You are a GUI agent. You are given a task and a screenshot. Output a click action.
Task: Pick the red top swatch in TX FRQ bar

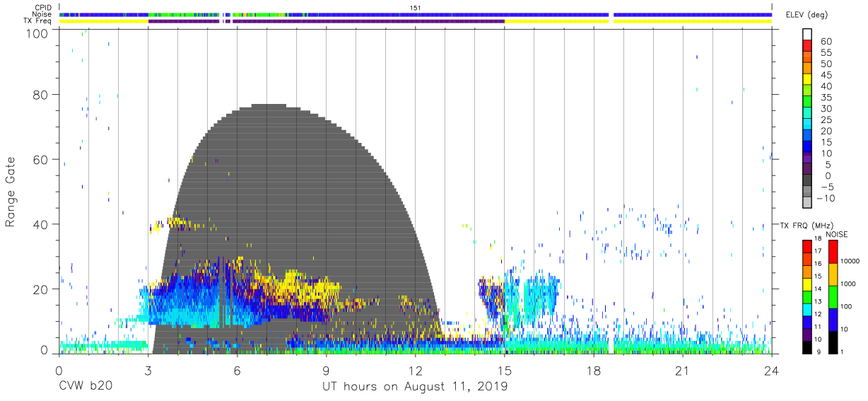coord(807,246)
